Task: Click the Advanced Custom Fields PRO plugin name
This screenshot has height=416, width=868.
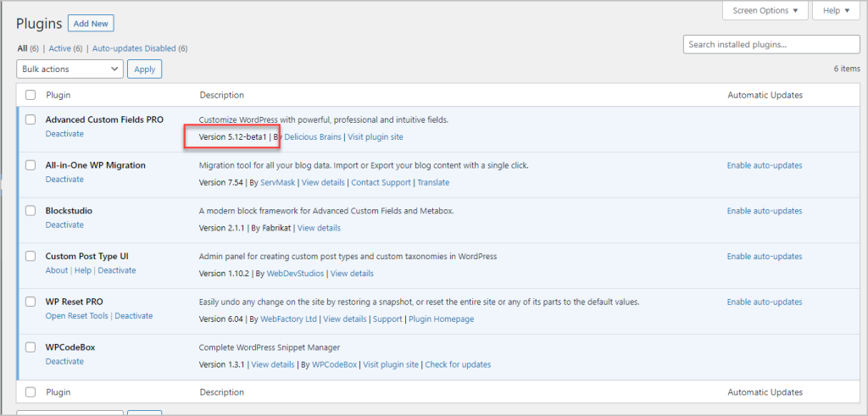Action: [104, 119]
